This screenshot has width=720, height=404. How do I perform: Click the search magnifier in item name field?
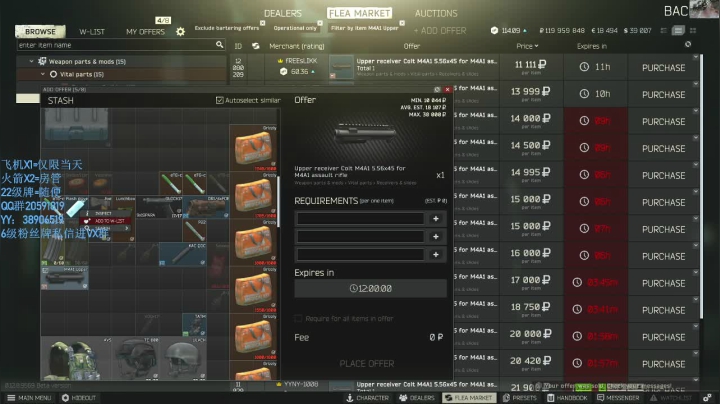[219, 45]
